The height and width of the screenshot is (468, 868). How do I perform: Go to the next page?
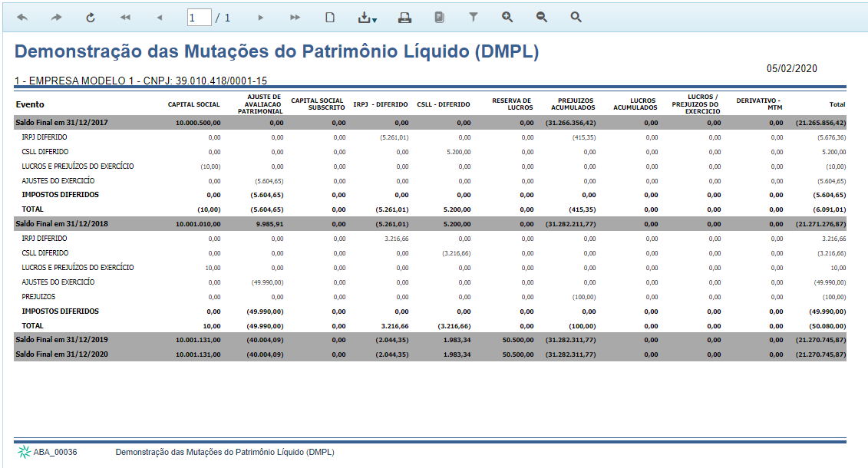[x=260, y=16]
